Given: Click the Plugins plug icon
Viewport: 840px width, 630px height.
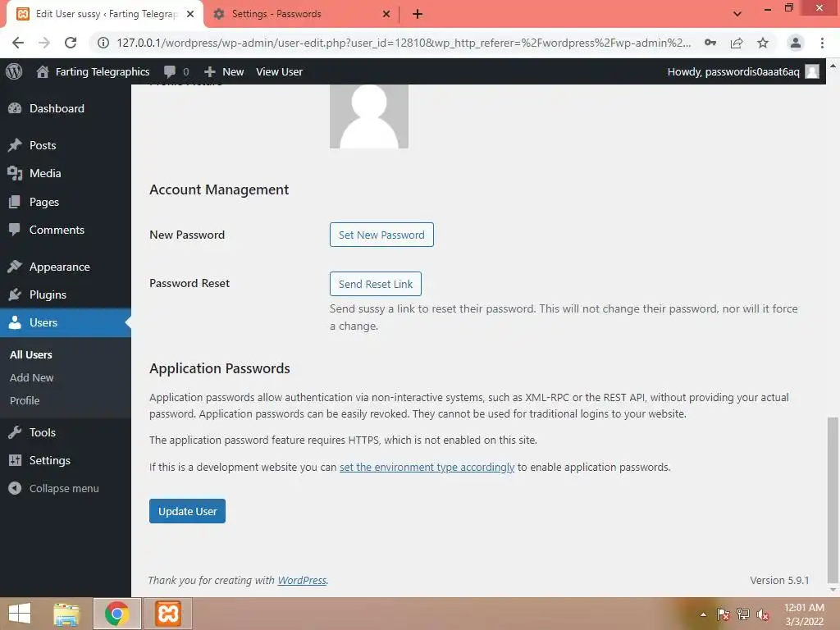Looking at the screenshot, I should point(15,294).
